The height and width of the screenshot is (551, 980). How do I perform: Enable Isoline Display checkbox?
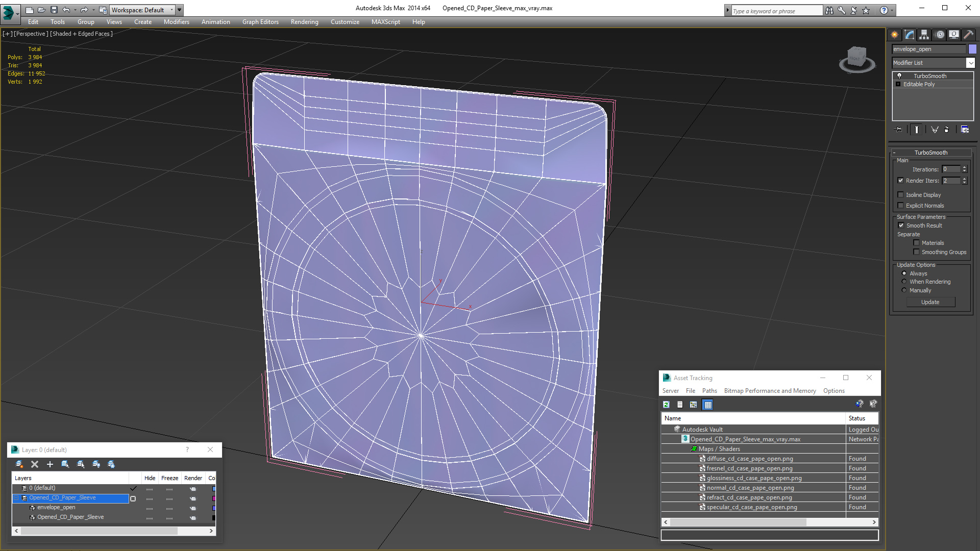(x=901, y=195)
